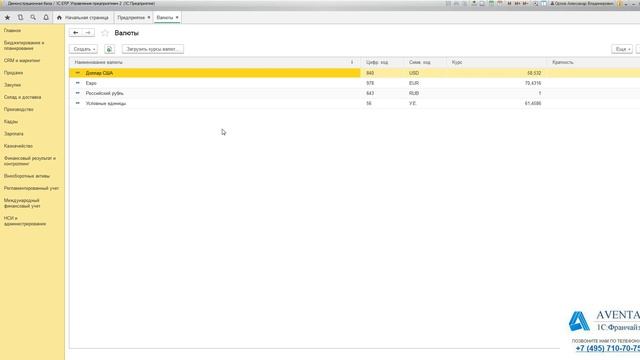
Task: Open the Закупки section
Action: click(12, 85)
